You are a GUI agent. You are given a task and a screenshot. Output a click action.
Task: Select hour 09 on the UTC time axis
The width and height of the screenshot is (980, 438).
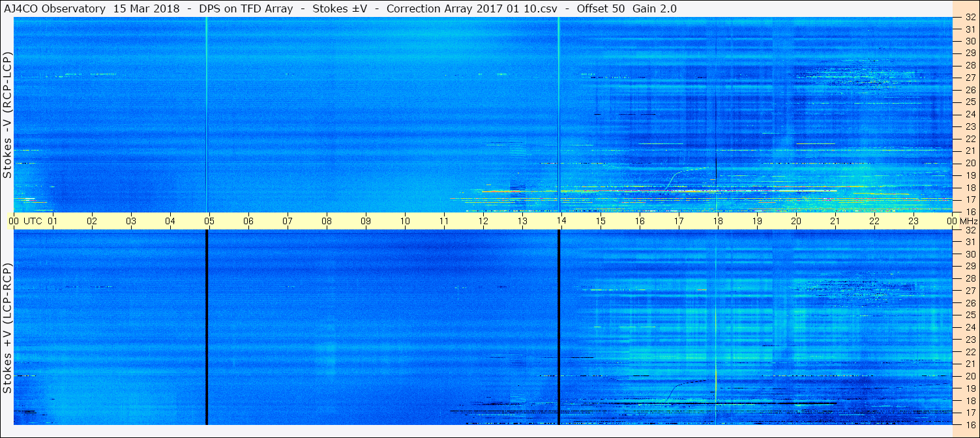pyautogui.click(x=365, y=221)
